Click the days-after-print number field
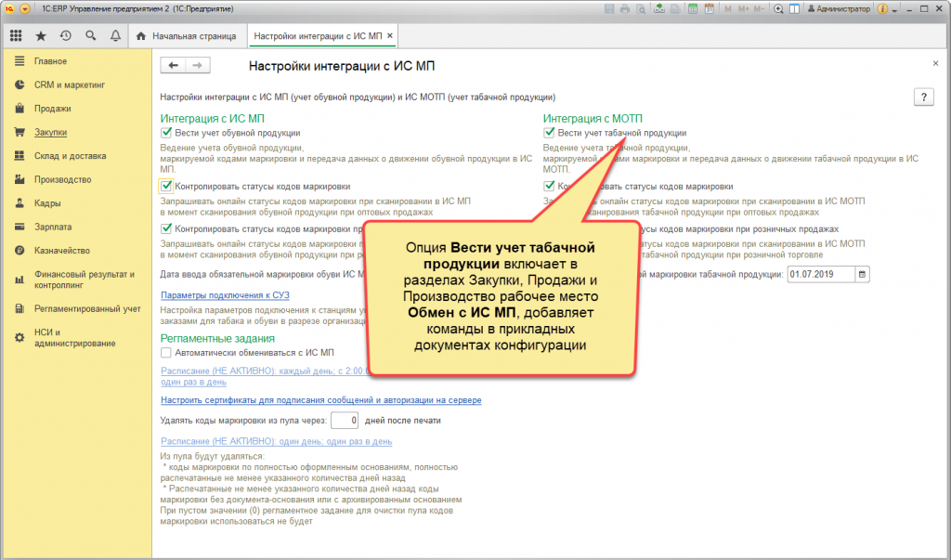 point(345,421)
